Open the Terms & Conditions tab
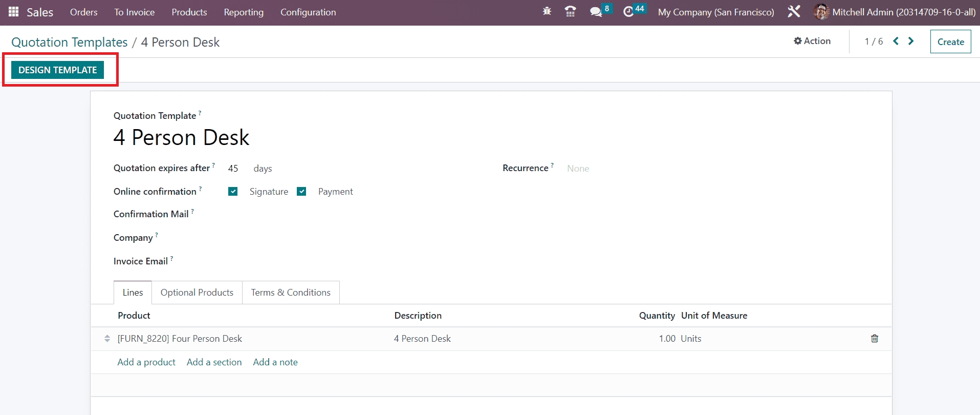Viewport: 980px width, 415px height. click(x=290, y=293)
